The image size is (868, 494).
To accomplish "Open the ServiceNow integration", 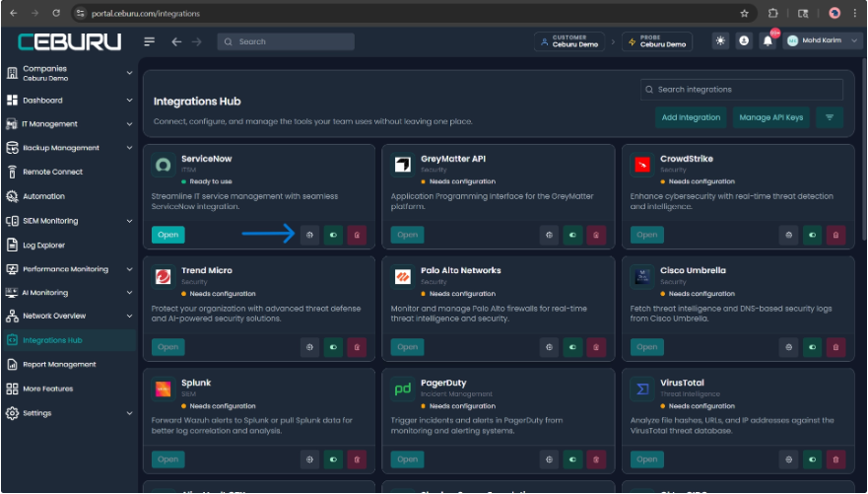I will 167,235.
